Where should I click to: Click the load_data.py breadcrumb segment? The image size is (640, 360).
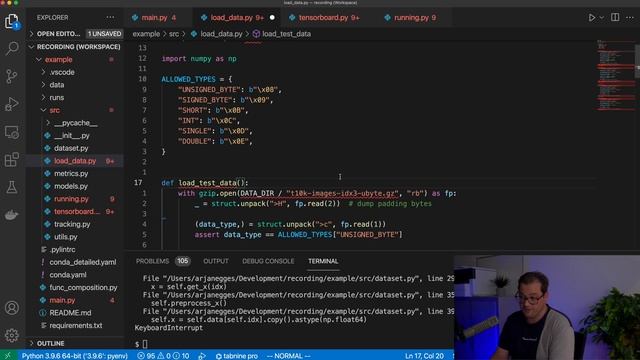coord(217,34)
